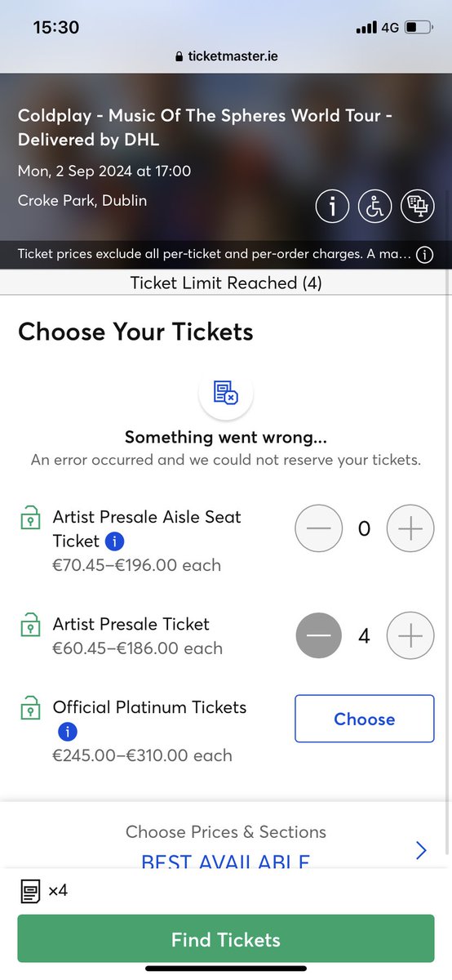This screenshot has width=452, height=980.
Task: Increase Artist Presale Ticket quantity
Action: pos(410,635)
